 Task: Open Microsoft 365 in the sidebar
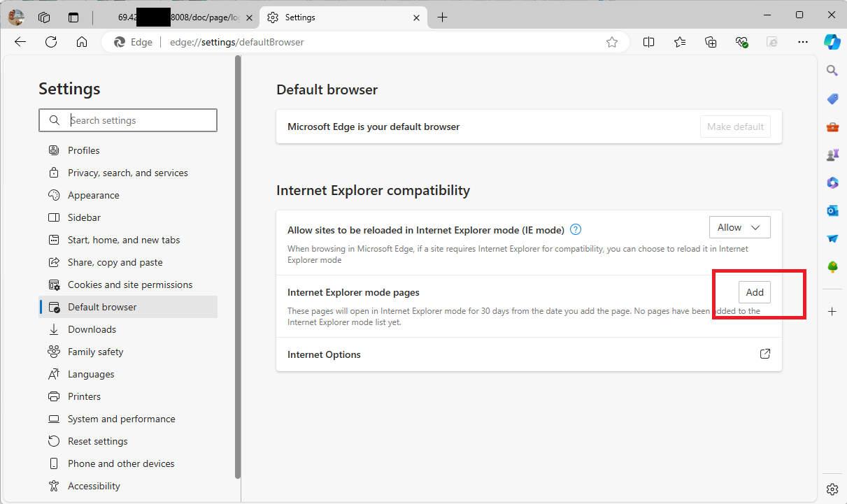tap(832, 182)
